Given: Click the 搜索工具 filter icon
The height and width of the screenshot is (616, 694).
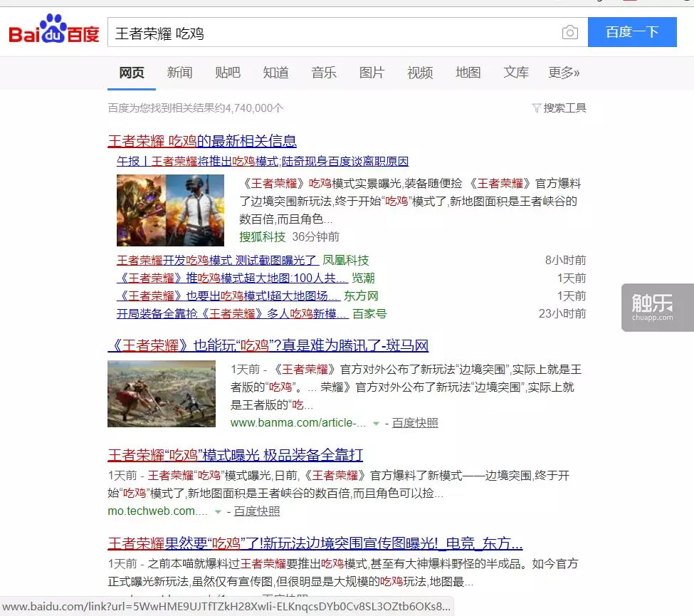Looking at the screenshot, I should click(x=536, y=108).
